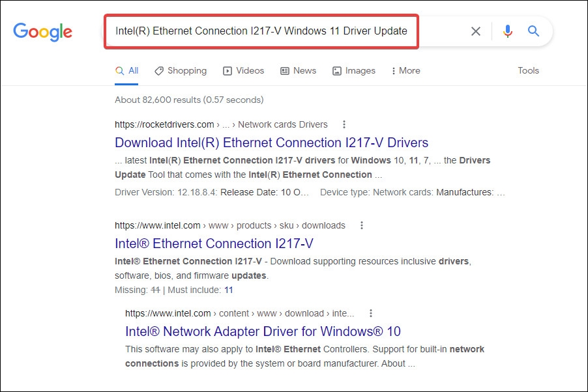Open the three-dot menu on the rocketdrivers result

pyautogui.click(x=344, y=124)
